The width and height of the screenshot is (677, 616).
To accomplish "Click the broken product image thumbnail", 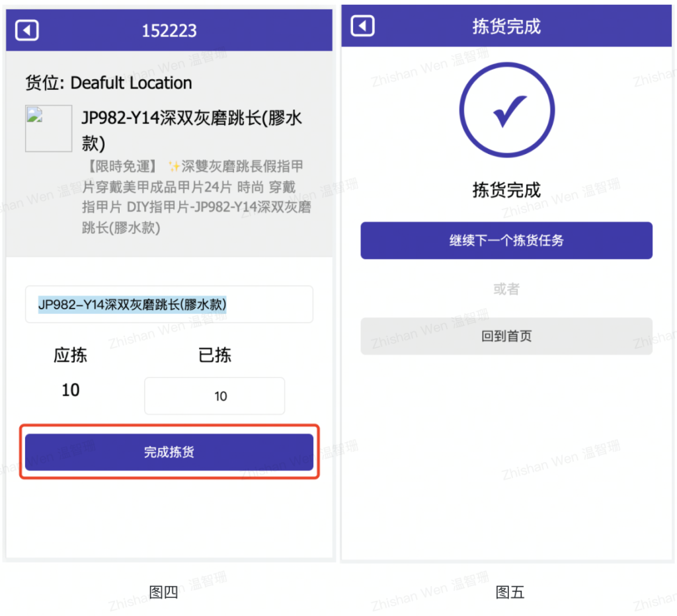I will (48, 128).
